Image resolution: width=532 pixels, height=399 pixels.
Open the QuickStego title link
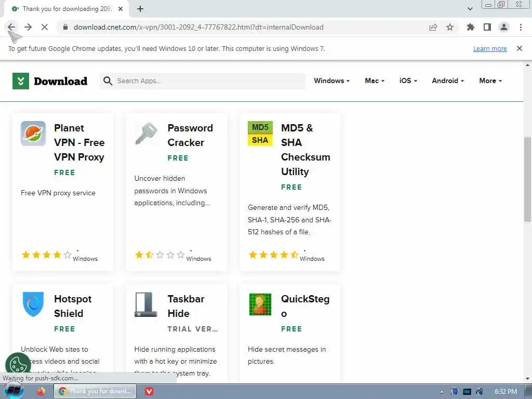(x=305, y=306)
